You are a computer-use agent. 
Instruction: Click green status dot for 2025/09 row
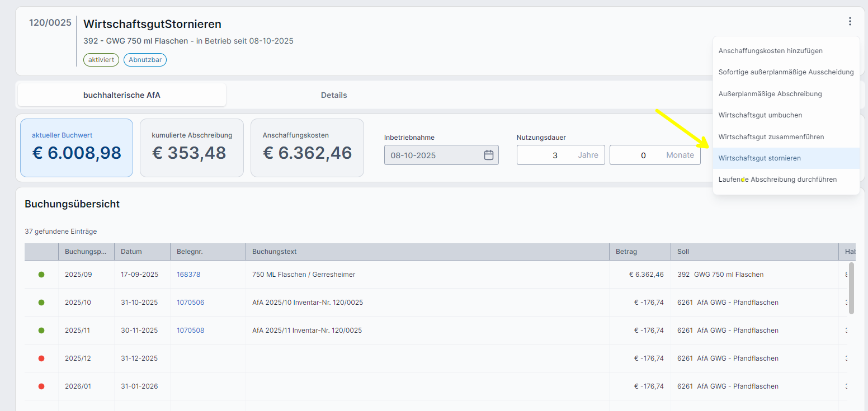[x=41, y=275]
